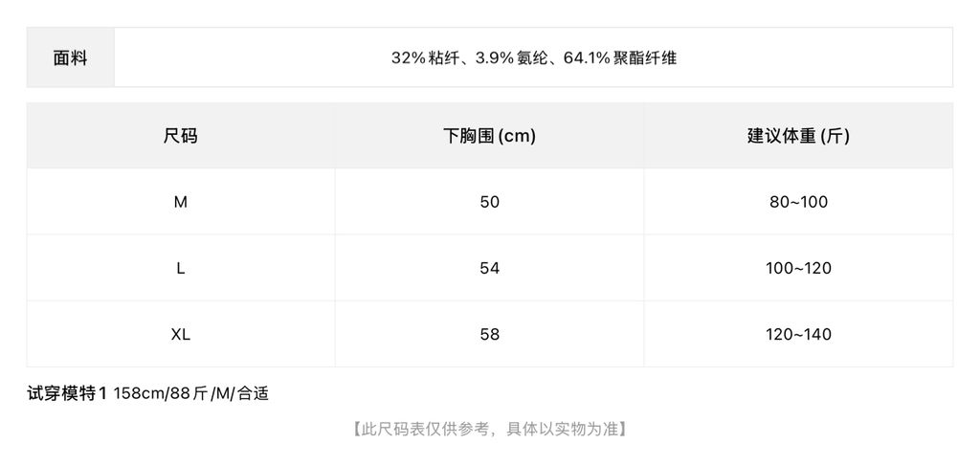Select the fabric composition text 32% 粘纤
980x466 pixels.
[422, 58]
